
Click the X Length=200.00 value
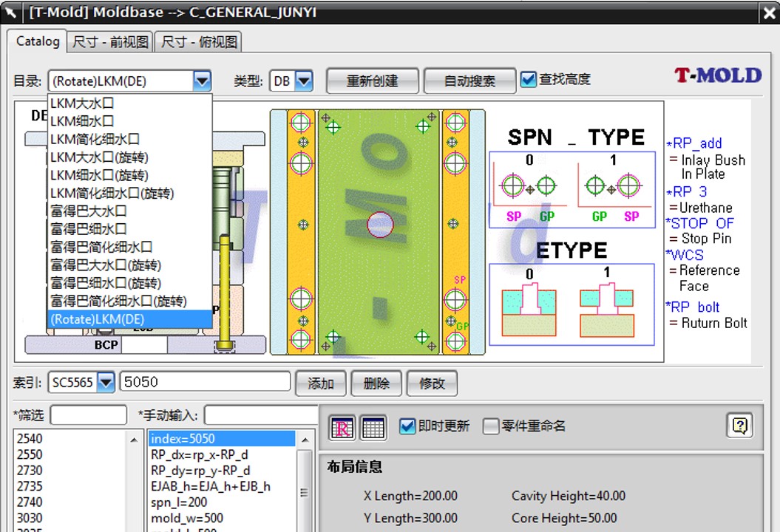(410, 496)
